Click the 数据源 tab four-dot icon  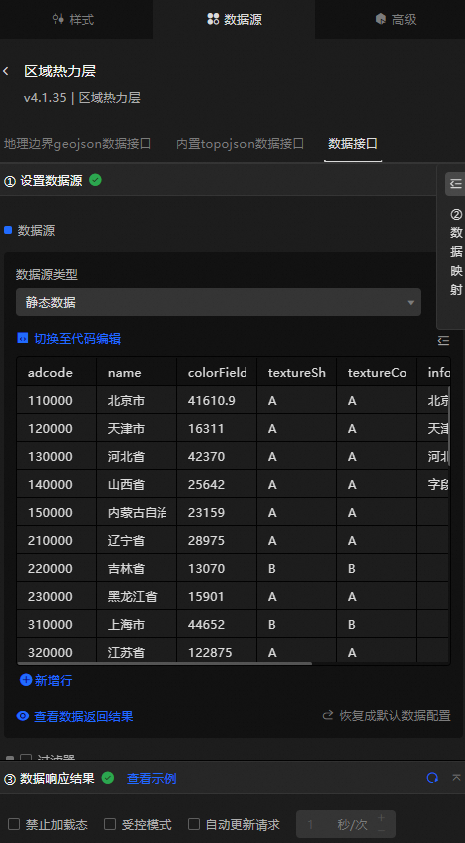tap(213, 19)
